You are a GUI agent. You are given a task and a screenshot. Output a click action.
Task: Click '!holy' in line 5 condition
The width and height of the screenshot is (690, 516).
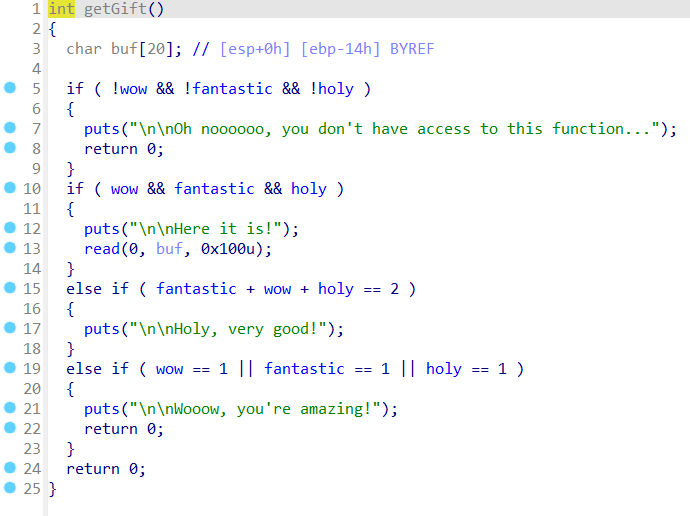click(x=331, y=89)
